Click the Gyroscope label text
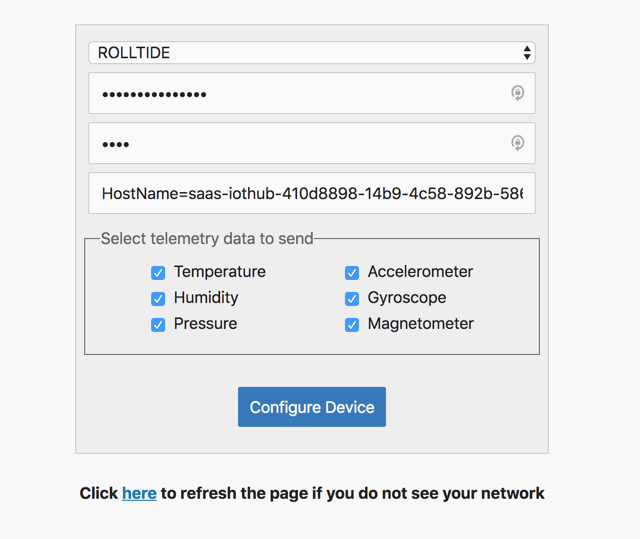The height and width of the screenshot is (539, 640). click(x=407, y=298)
